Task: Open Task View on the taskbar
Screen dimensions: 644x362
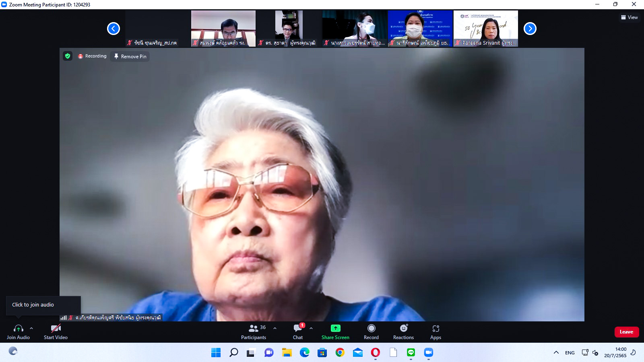Action: (x=251, y=353)
